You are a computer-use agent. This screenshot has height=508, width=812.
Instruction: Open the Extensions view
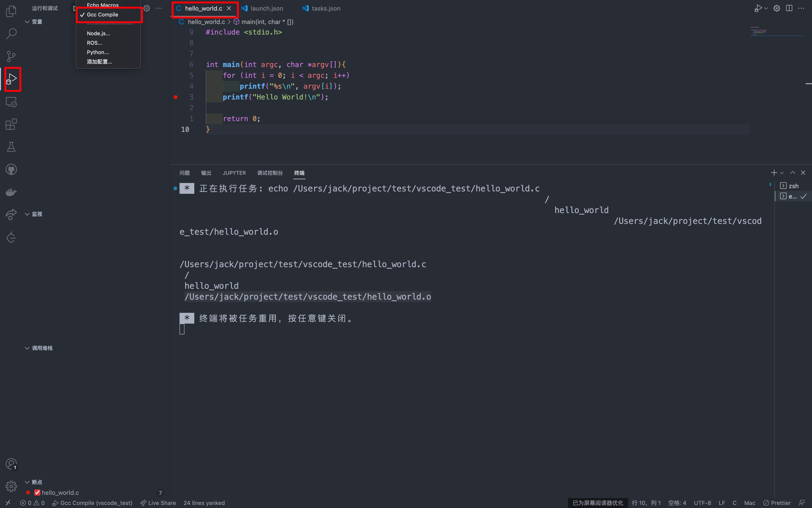click(x=11, y=124)
